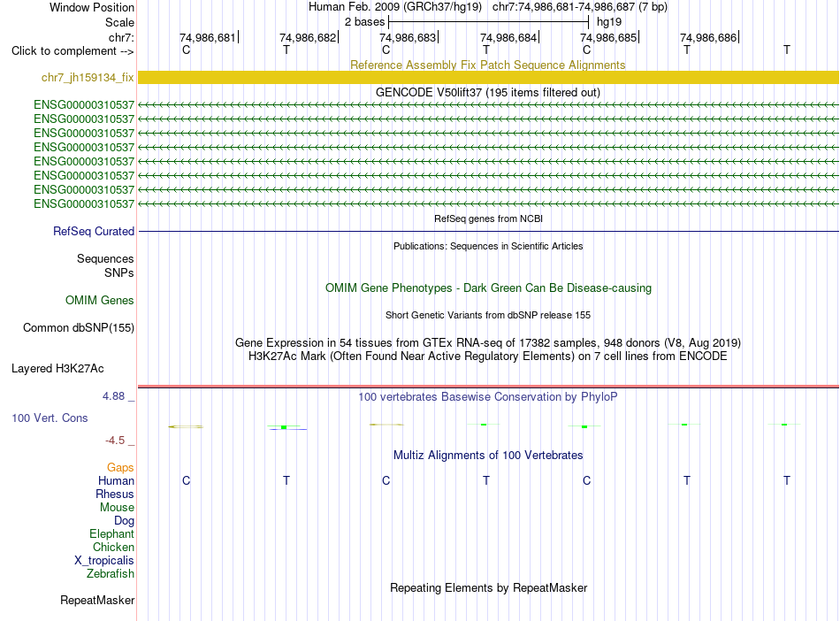The width and height of the screenshot is (840, 621).
Task: Click 'Click to complement -->' label
Action: (73, 51)
